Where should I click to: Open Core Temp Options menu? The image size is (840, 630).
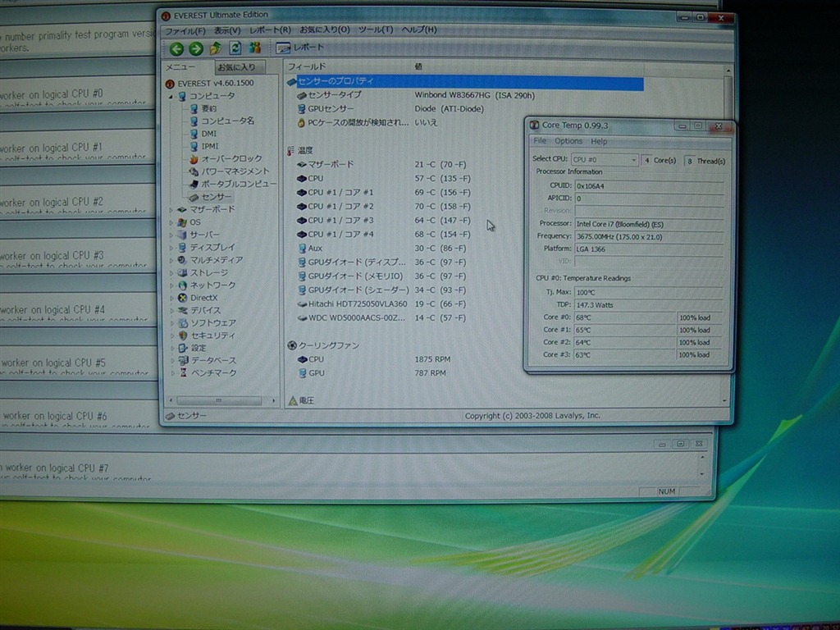click(x=568, y=141)
